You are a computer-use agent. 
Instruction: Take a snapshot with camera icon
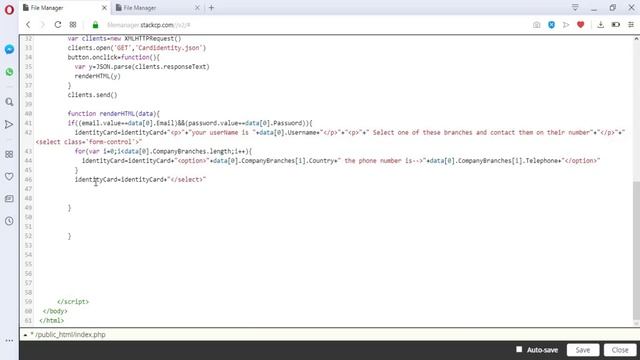[536, 25]
